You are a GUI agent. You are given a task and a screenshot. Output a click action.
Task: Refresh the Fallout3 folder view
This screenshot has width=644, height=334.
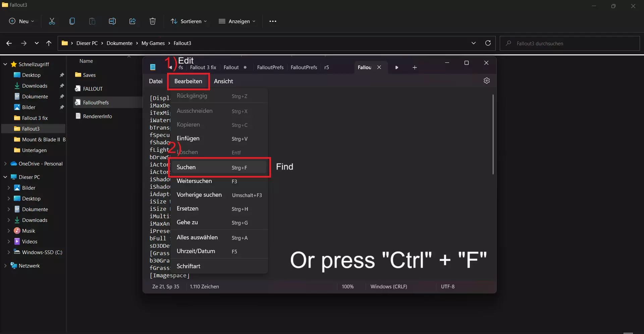[488, 43]
